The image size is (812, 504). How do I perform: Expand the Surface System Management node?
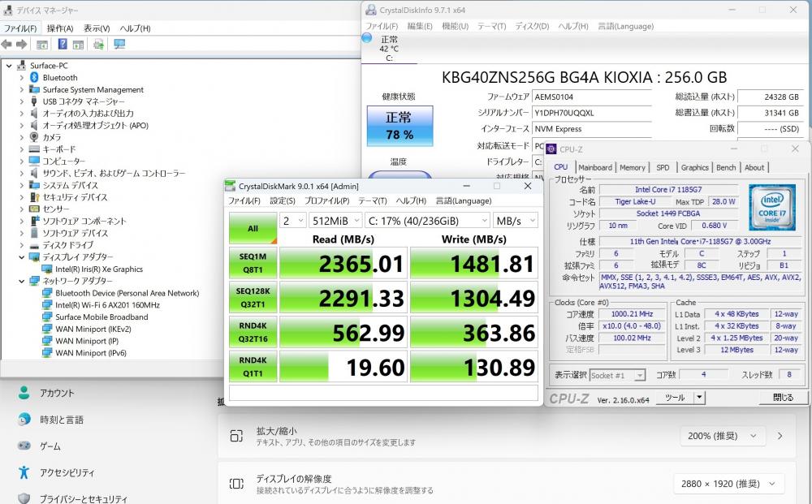click(21, 89)
